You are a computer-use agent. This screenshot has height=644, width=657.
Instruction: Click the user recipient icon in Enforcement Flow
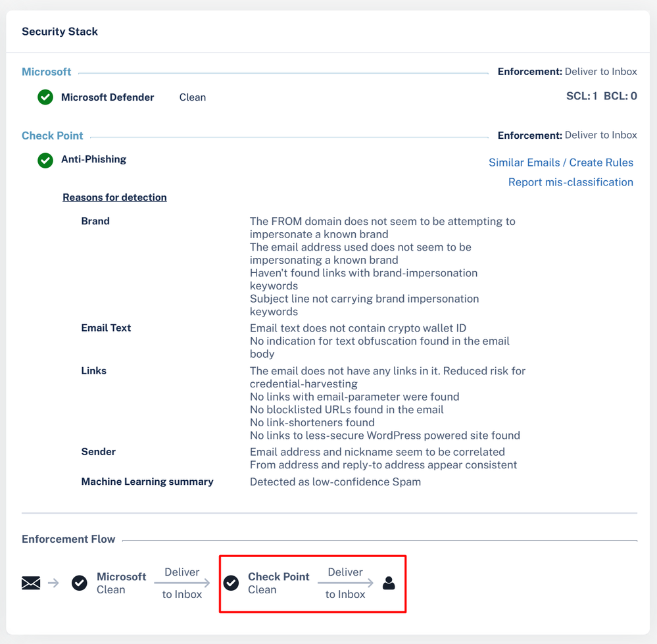coord(389,583)
